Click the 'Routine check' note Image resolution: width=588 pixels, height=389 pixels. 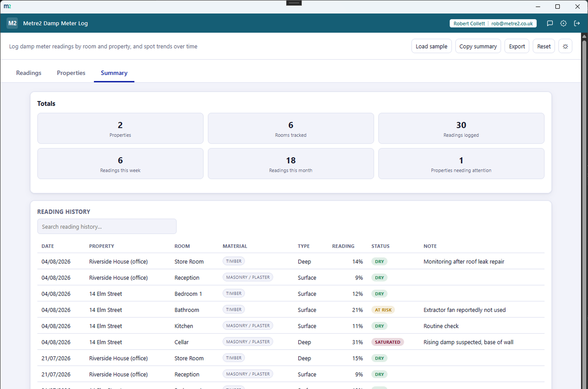pyautogui.click(x=441, y=326)
